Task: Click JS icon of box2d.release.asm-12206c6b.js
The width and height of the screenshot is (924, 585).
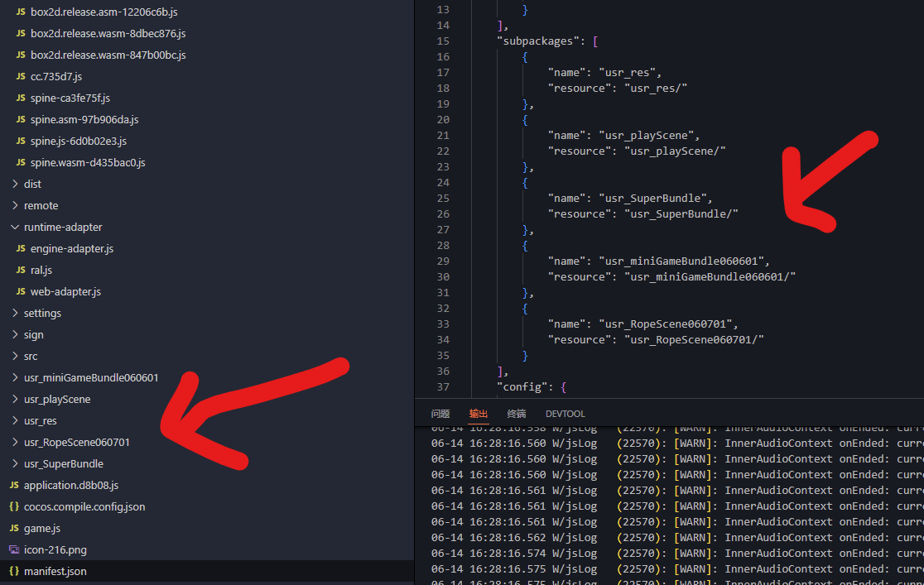Action: click(x=21, y=12)
